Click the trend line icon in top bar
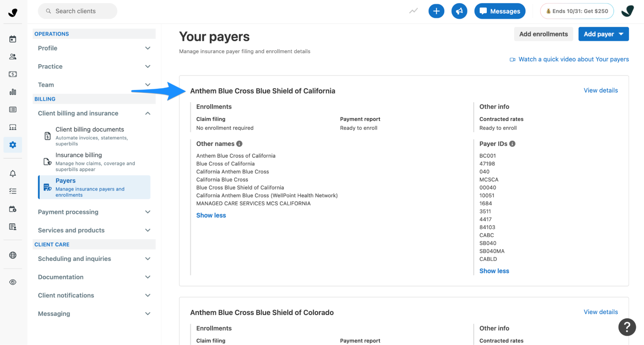 click(413, 11)
